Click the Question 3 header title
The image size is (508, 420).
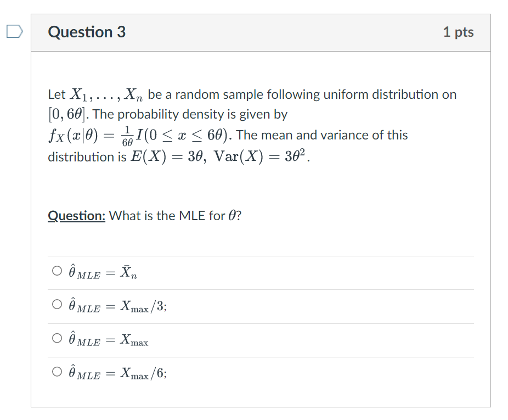(x=86, y=32)
